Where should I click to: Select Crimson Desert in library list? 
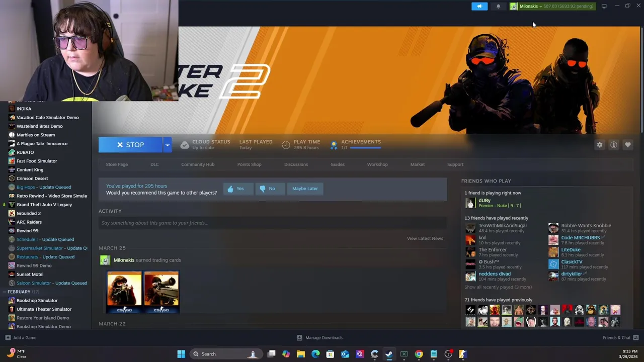pos(32,178)
